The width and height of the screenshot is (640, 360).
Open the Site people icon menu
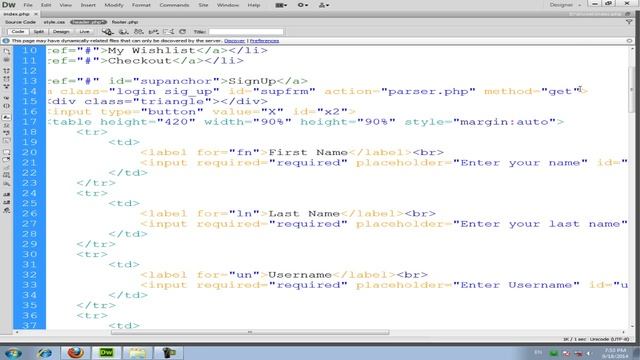[324, 5]
